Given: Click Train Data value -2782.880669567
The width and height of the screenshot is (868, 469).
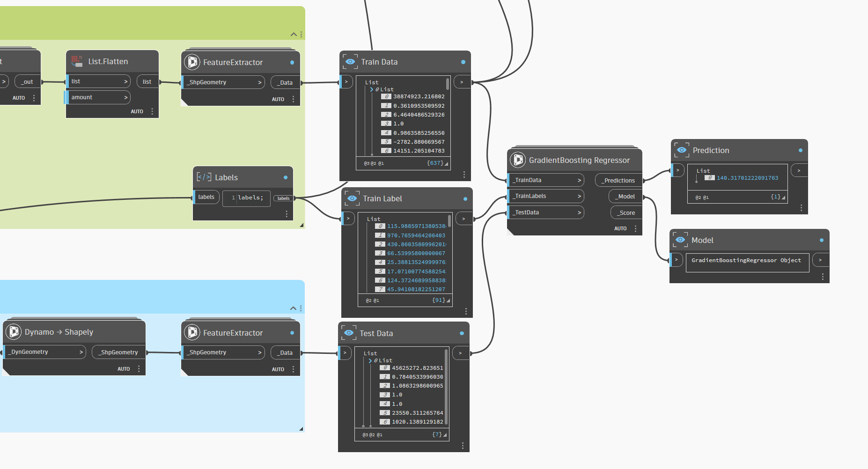Looking at the screenshot, I should 419,142.
